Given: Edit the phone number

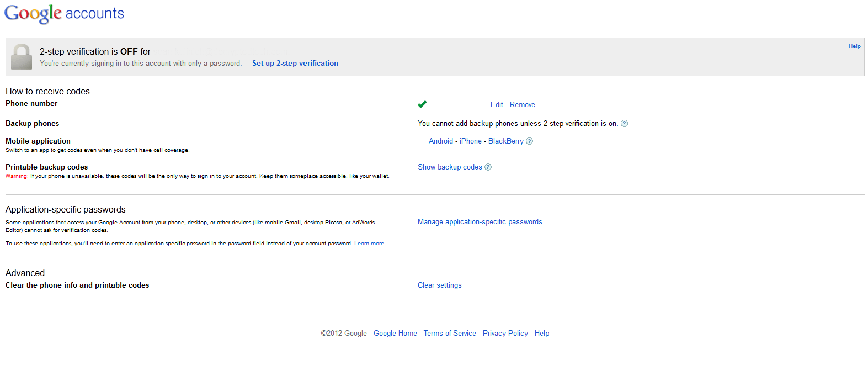Looking at the screenshot, I should coord(497,105).
